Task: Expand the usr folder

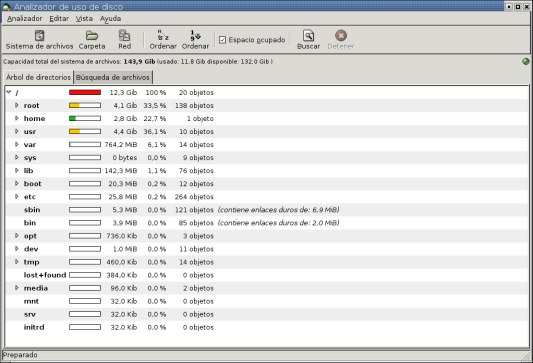Action: (x=17, y=131)
